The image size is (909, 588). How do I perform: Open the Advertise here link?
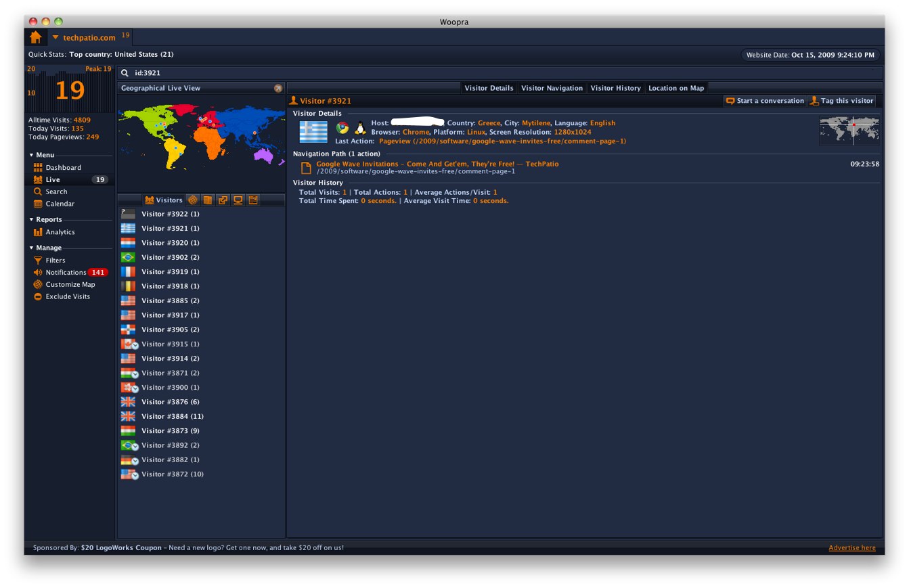pos(851,548)
